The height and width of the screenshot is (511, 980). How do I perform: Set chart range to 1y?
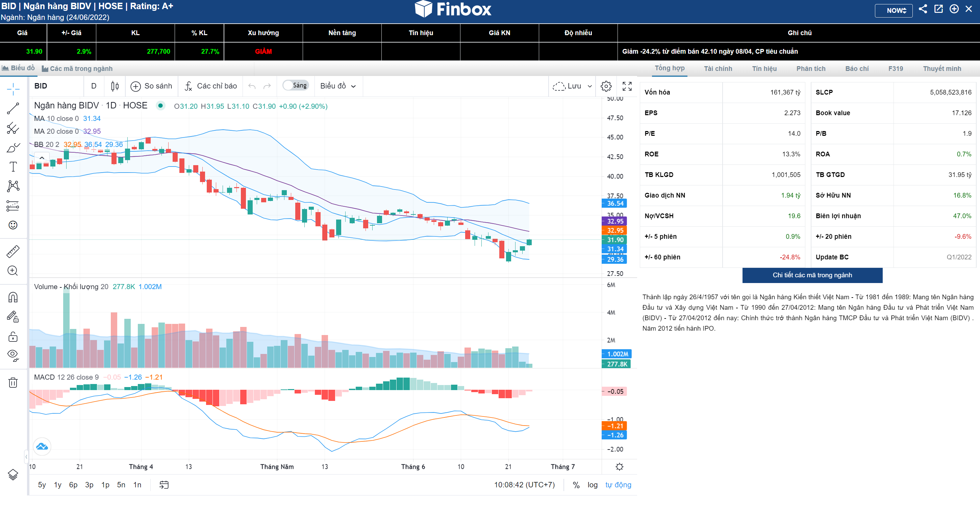pyautogui.click(x=57, y=485)
